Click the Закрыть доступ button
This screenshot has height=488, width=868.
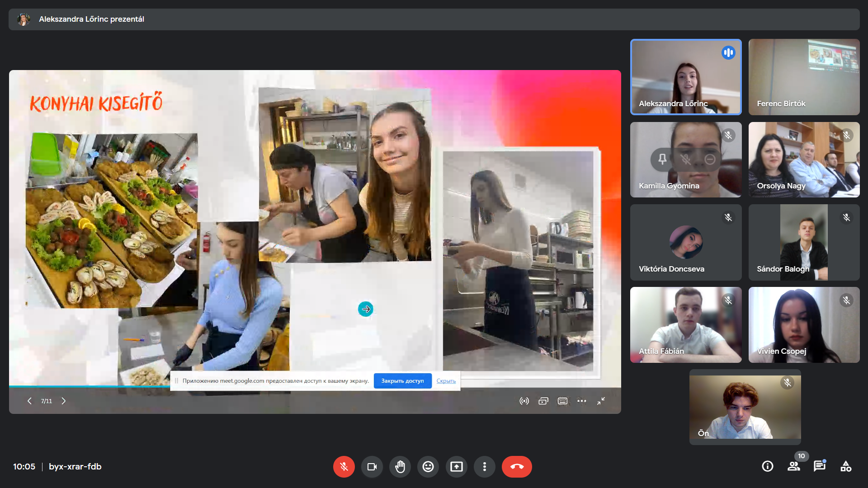point(402,381)
